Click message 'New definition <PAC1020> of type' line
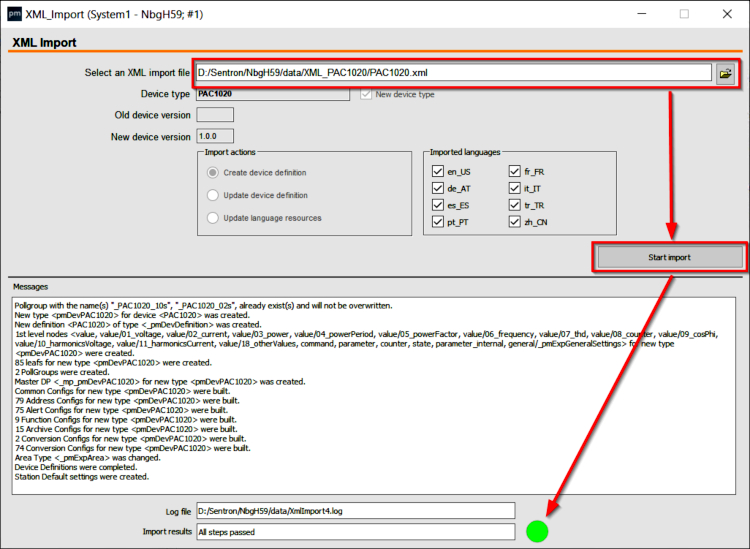 tap(138, 325)
